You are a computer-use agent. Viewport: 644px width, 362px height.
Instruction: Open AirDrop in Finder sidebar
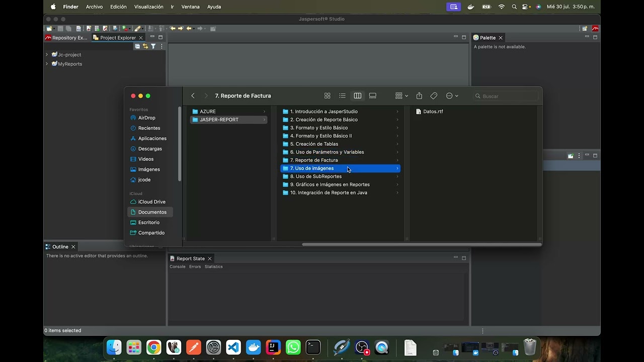147,118
